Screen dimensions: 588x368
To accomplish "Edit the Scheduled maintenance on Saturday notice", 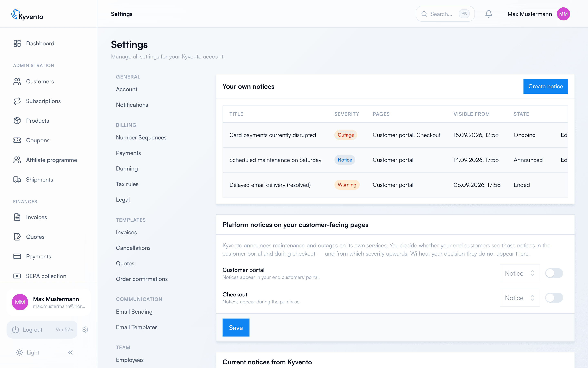I will click(x=564, y=160).
